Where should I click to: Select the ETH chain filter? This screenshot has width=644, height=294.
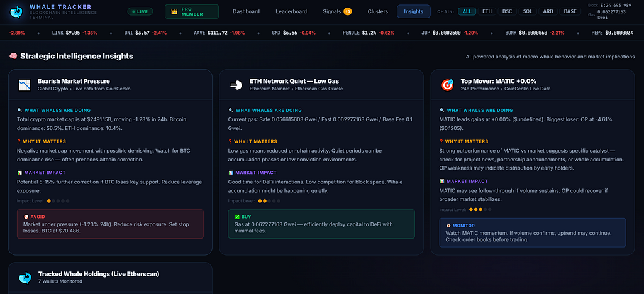point(487,11)
